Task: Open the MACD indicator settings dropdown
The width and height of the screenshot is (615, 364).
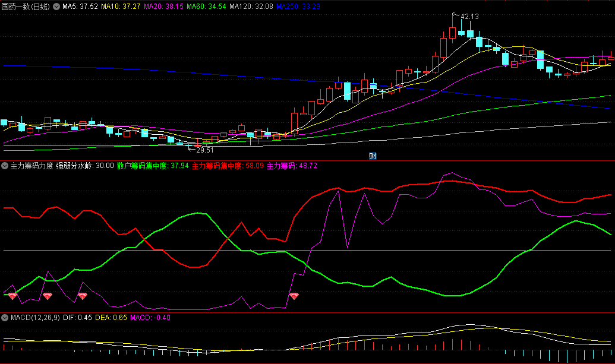Action: pyautogui.click(x=5, y=318)
